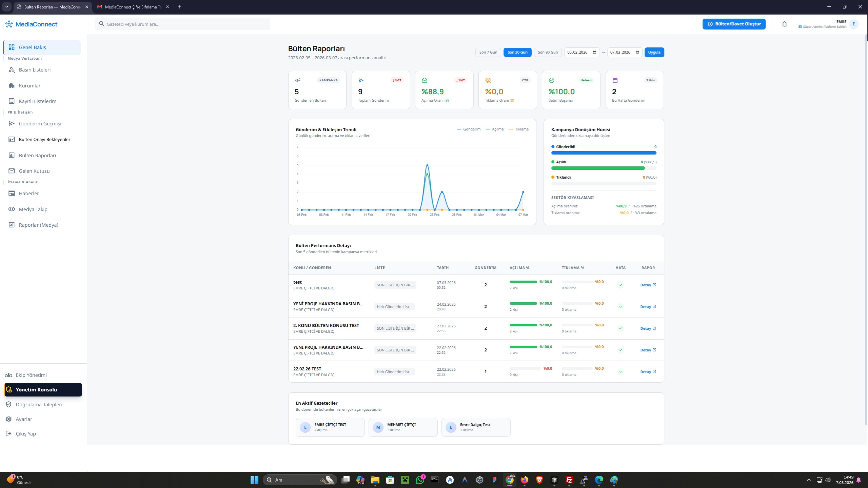Select the Son 90 Gün range filter
Screen dimensions: 868x488
(x=548, y=53)
